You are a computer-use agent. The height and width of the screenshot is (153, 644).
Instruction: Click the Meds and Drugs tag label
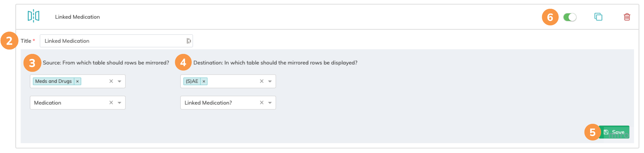(53, 81)
